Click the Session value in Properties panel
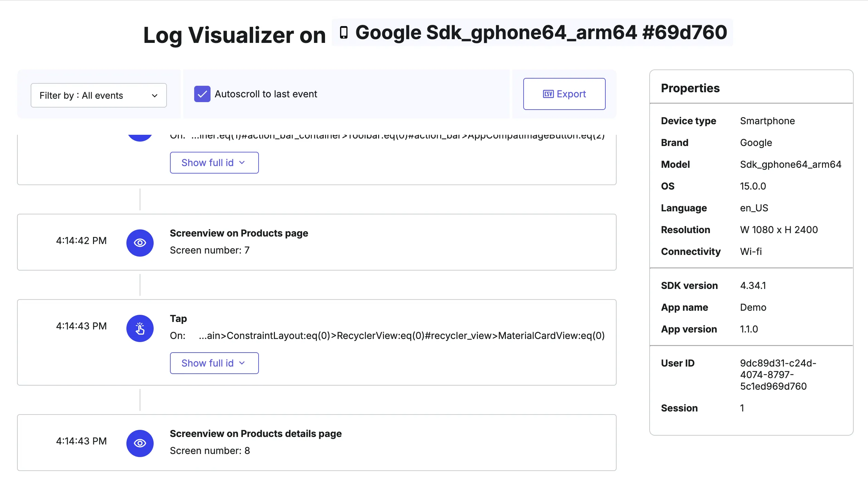 pyautogui.click(x=742, y=408)
